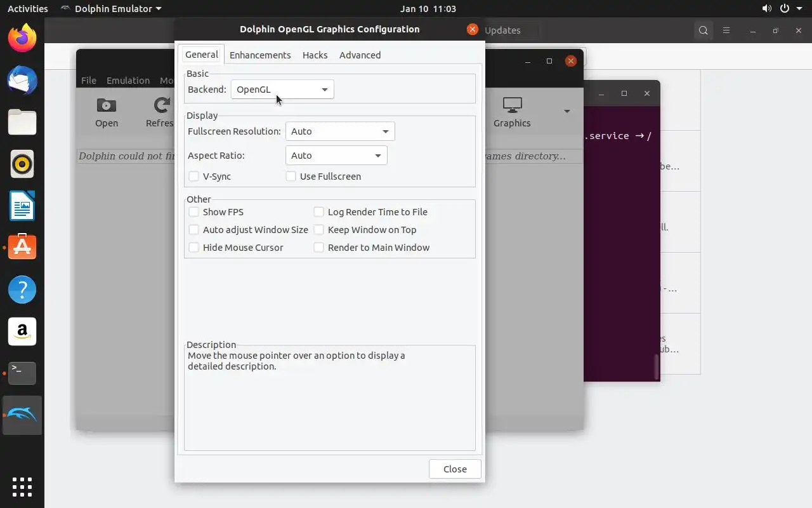Open Firefox from the dock
The height and width of the screenshot is (508, 812).
[22, 38]
